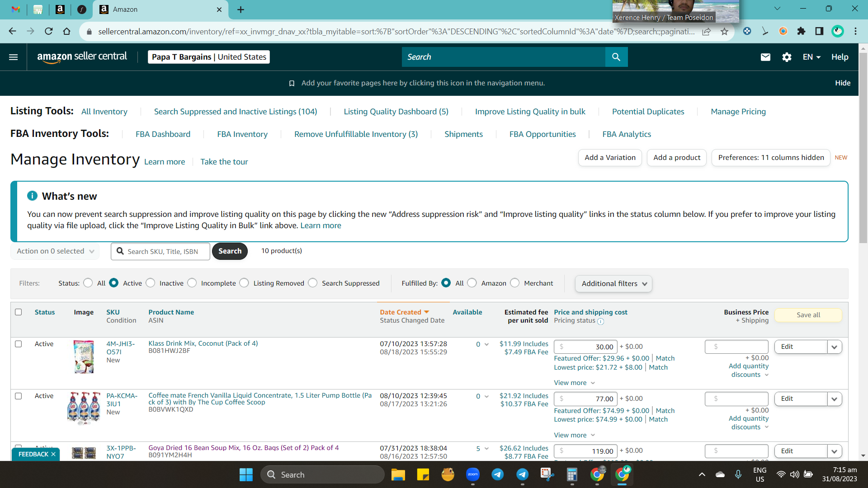868x488 pixels.
Task: Go back with browser back arrow
Action: pyautogui.click(x=12, y=31)
